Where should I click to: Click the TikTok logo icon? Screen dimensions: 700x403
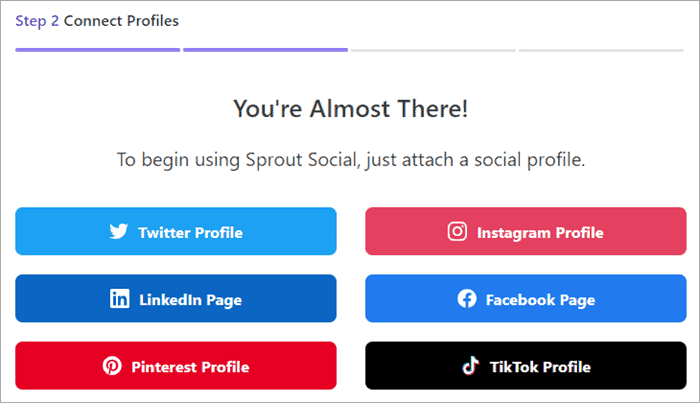[470, 366]
